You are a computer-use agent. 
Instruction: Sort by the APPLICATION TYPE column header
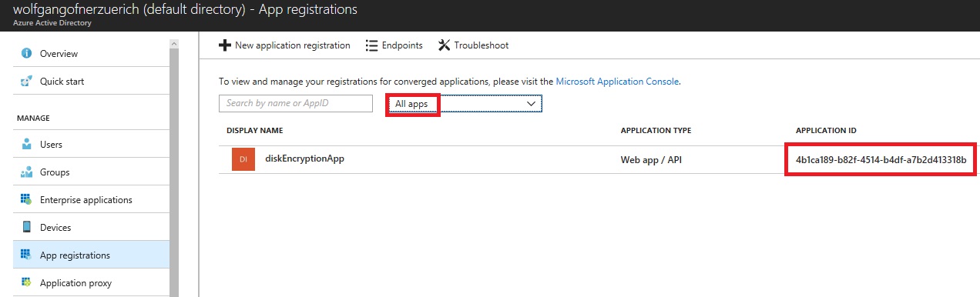656,131
